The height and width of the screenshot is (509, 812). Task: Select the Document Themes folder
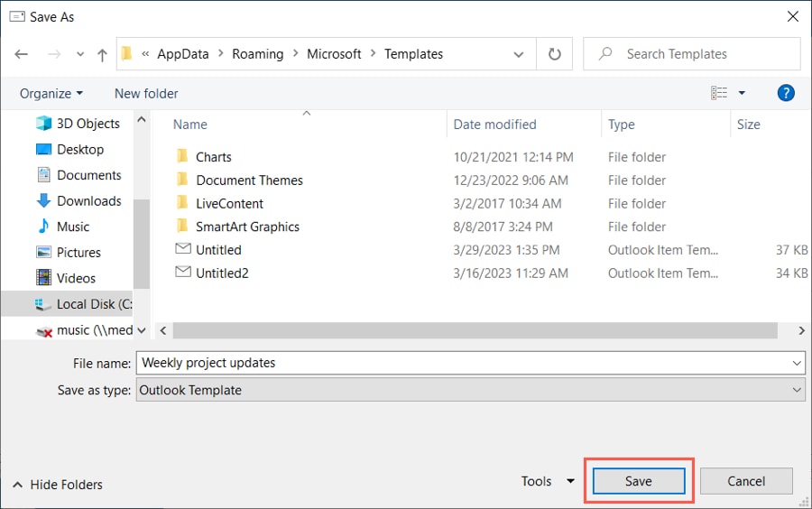(249, 180)
